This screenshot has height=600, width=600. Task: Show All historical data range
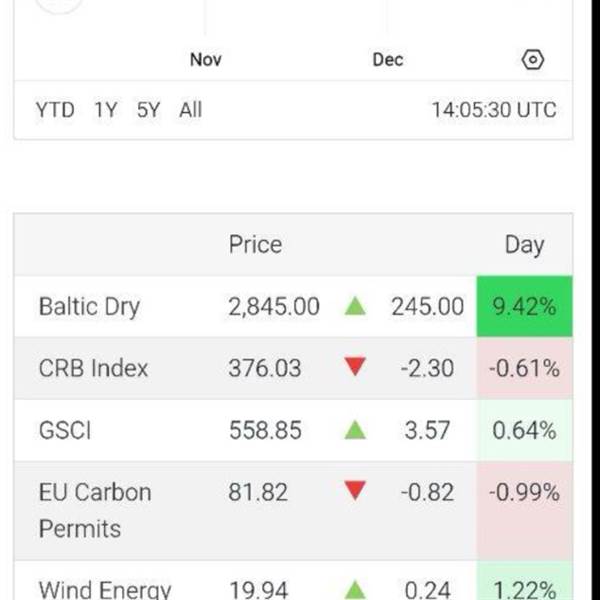click(x=190, y=110)
